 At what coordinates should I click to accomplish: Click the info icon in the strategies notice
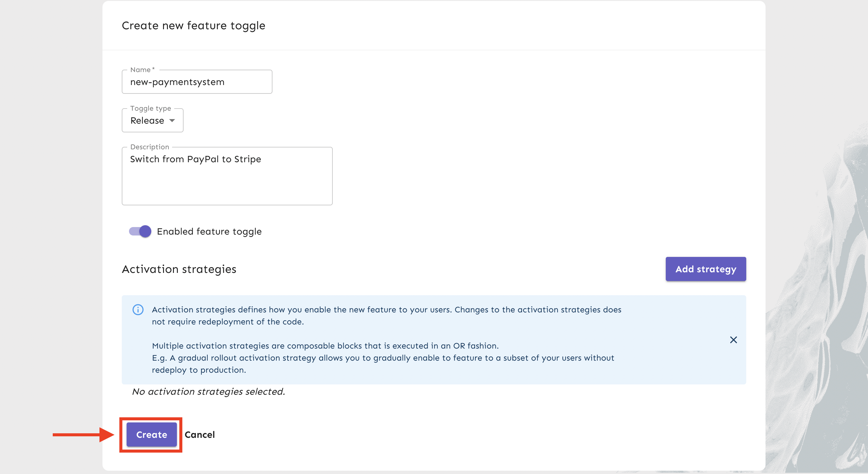coord(138,309)
